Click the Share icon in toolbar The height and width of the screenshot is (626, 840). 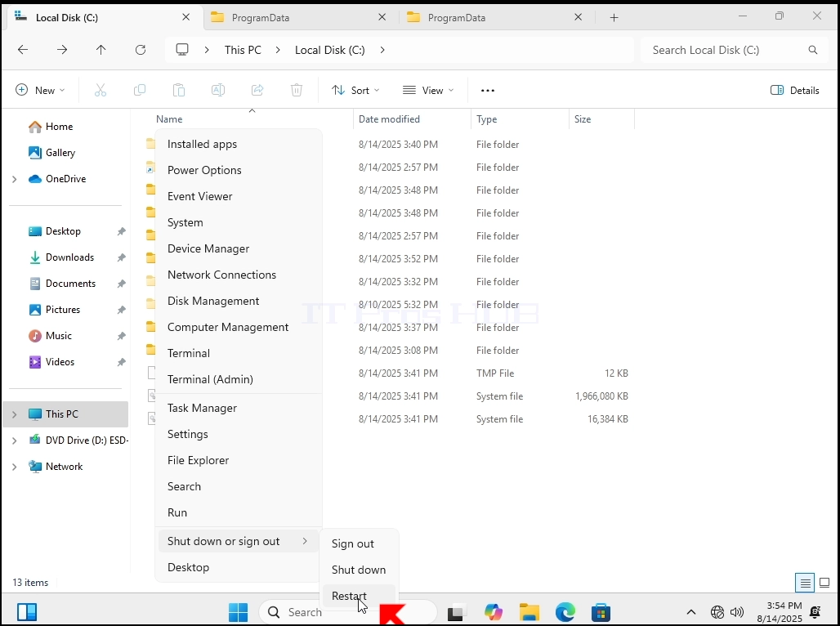(257, 90)
